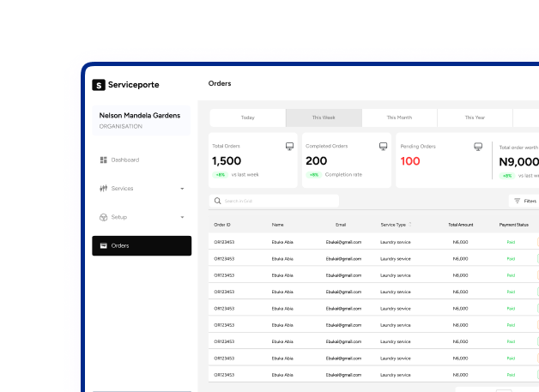This screenshot has width=539, height=392.
Task: Click the Serviceporte logo icon
Action: pos(99,85)
